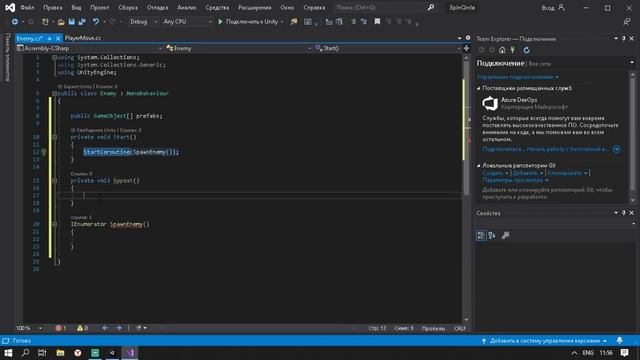Click the Подключить к Unity run button
Image resolution: width=640 pixels, height=360 pixels.
point(250,22)
